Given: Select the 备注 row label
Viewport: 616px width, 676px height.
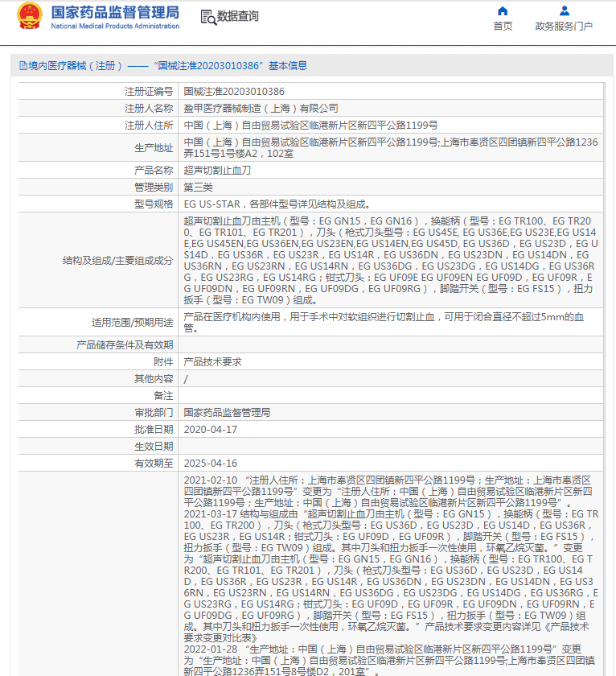Looking at the screenshot, I should [163, 395].
